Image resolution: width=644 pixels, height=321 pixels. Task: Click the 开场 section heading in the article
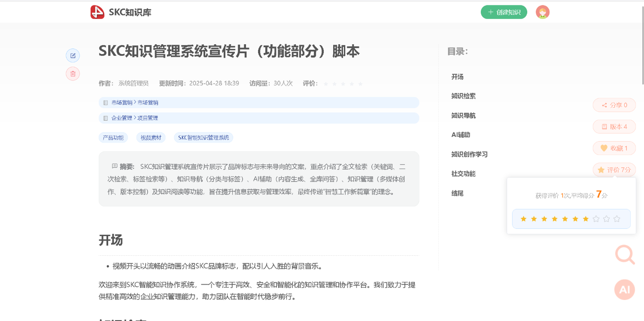[x=110, y=240]
